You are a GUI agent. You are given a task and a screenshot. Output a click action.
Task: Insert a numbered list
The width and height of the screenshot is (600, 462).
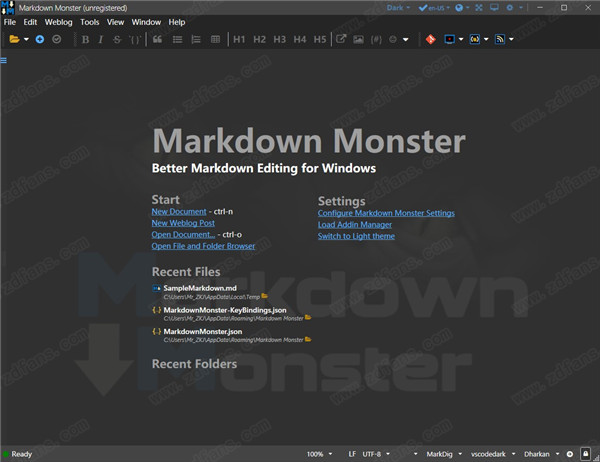[196, 39]
